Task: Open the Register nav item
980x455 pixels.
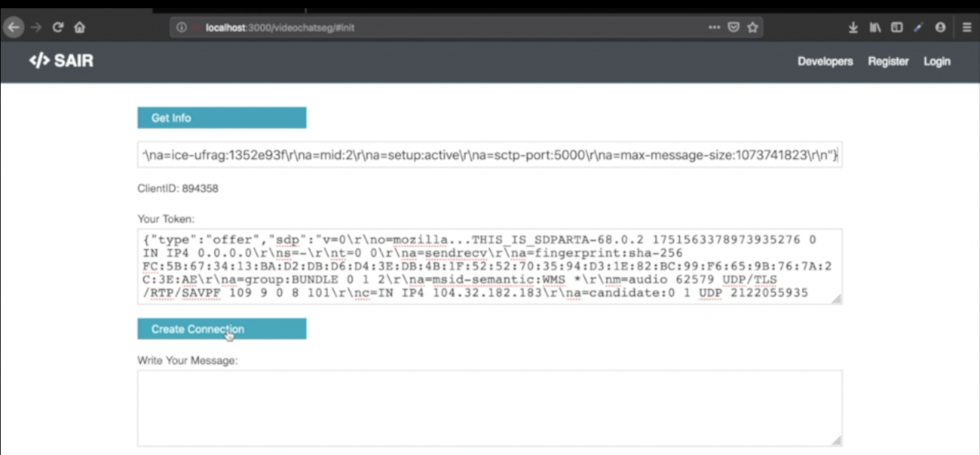Action: pyautogui.click(x=888, y=61)
